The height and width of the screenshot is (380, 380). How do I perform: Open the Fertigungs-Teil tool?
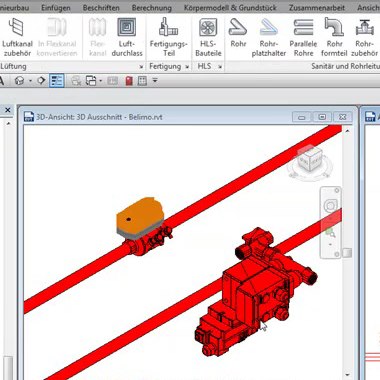tap(169, 37)
